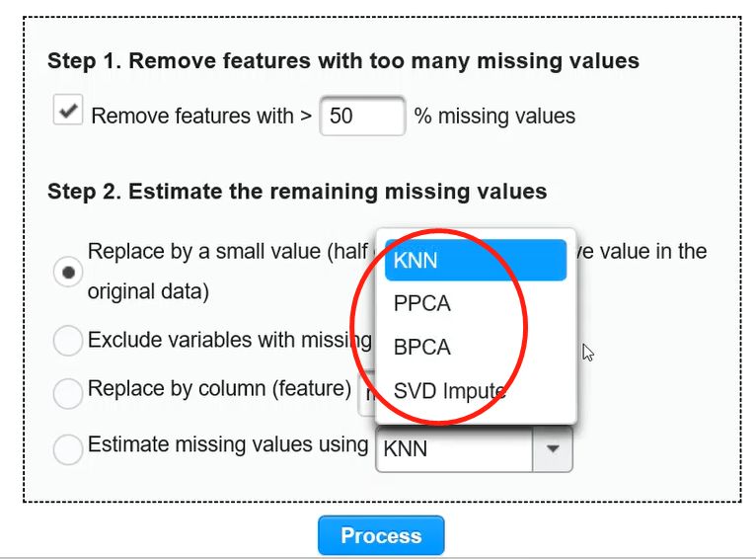Choose KNN from the open dropdown list
Screen dimensions: 756x559
click(476, 260)
